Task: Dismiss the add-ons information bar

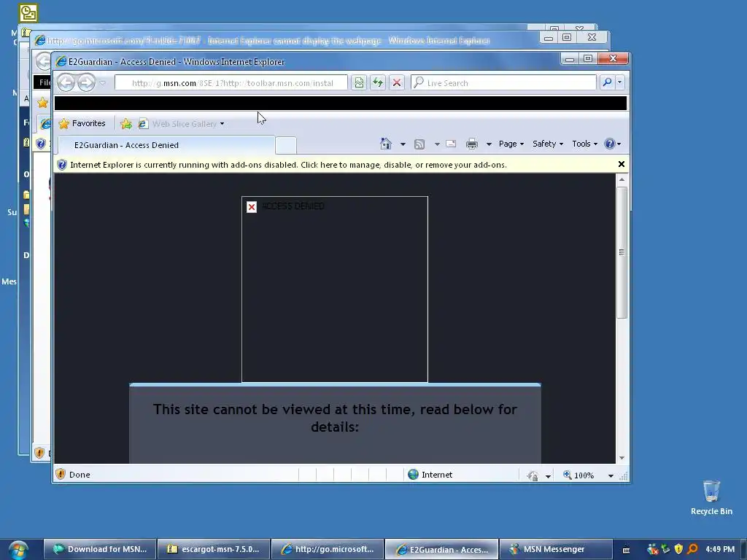Action: click(x=622, y=164)
